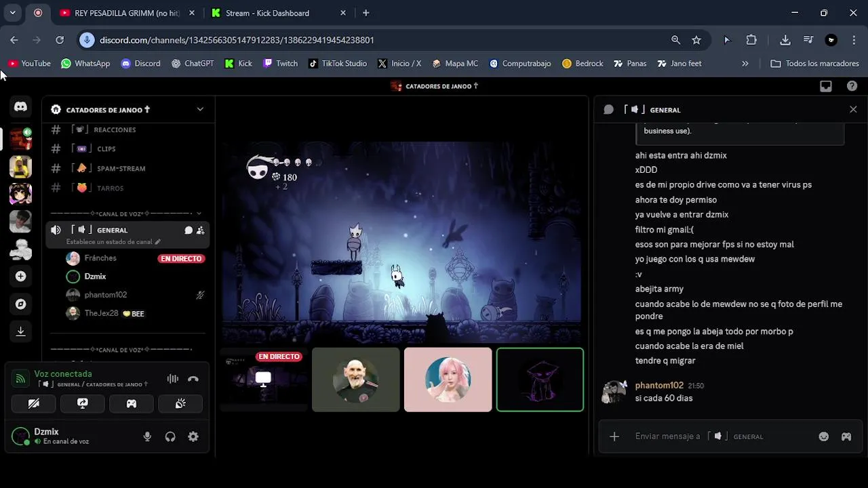Switch to Kick Dashboard tab
The width and height of the screenshot is (868, 488).
click(x=277, y=13)
